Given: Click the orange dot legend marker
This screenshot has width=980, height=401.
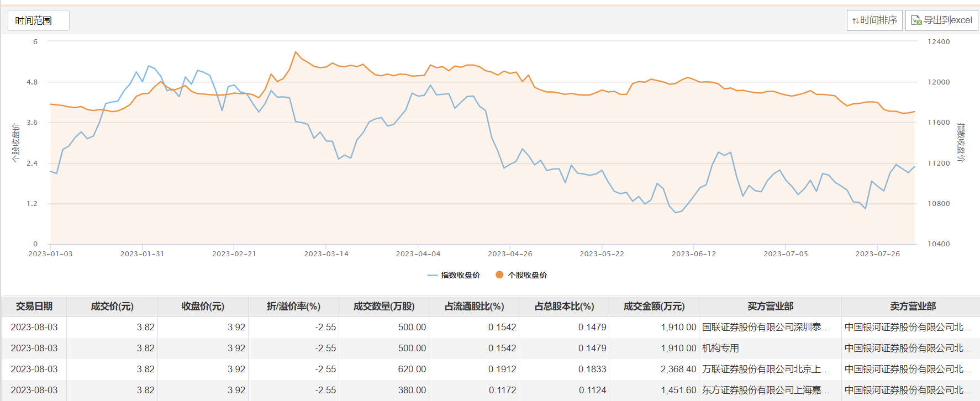Looking at the screenshot, I should pos(499,275).
